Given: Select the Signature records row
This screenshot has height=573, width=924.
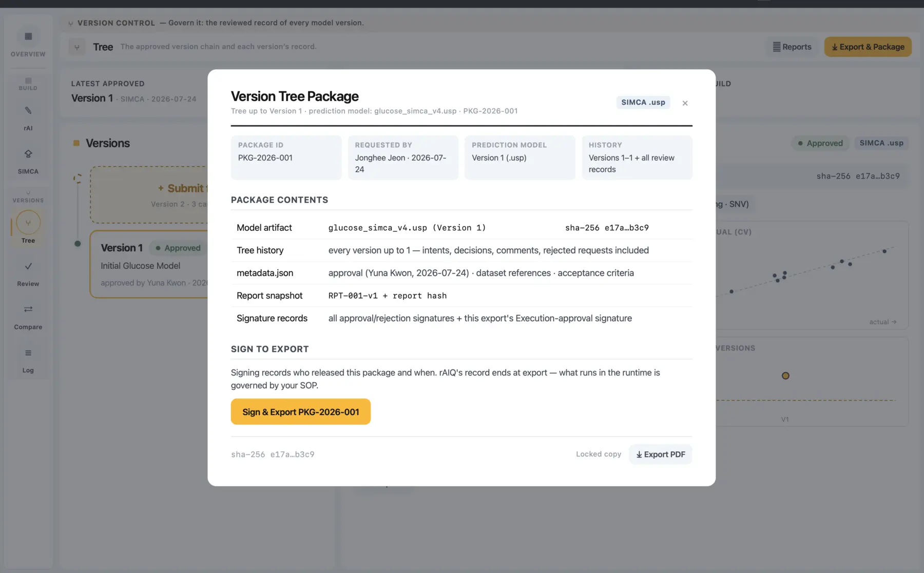Looking at the screenshot, I should [461, 318].
